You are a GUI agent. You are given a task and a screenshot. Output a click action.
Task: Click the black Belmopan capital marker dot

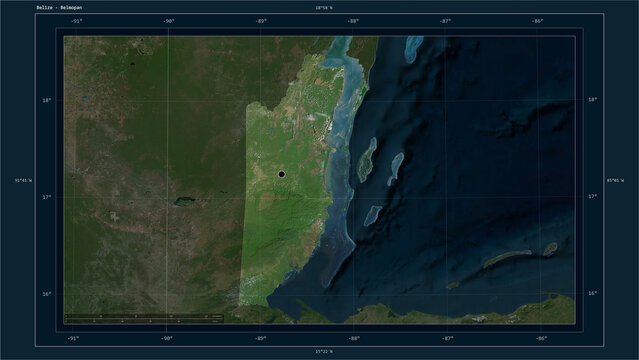[x=281, y=174]
